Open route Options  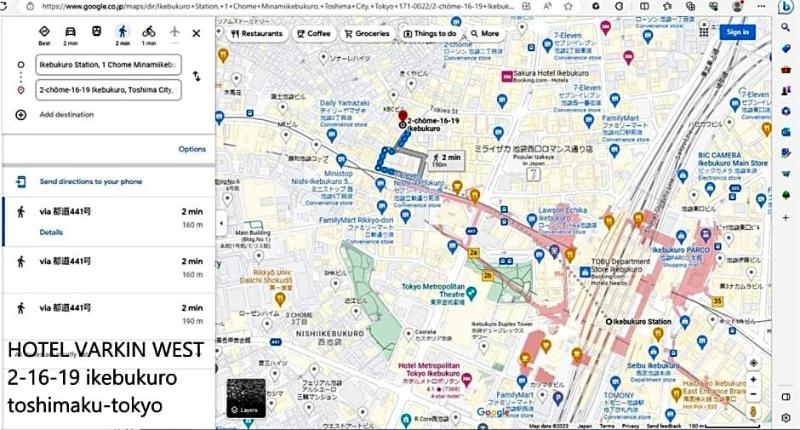[x=192, y=149]
